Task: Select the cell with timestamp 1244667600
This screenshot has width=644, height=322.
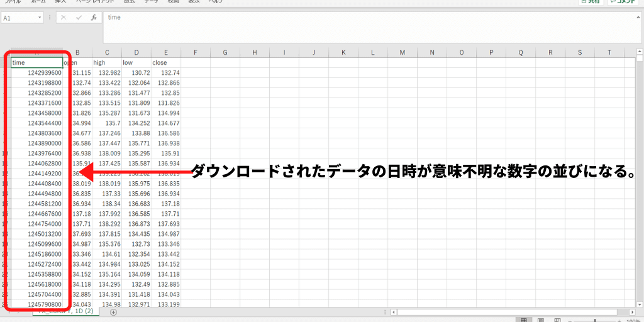Action: pos(37,214)
